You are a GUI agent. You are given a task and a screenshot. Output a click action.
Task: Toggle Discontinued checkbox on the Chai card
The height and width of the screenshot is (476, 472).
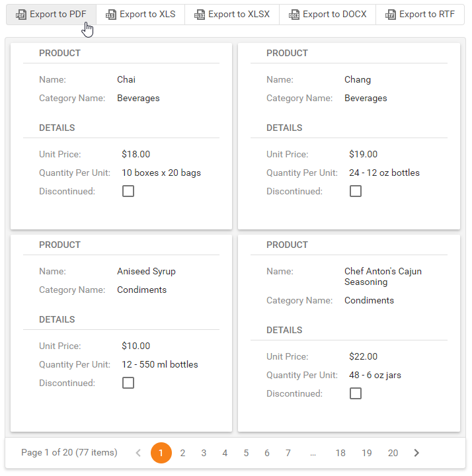tap(128, 191)
